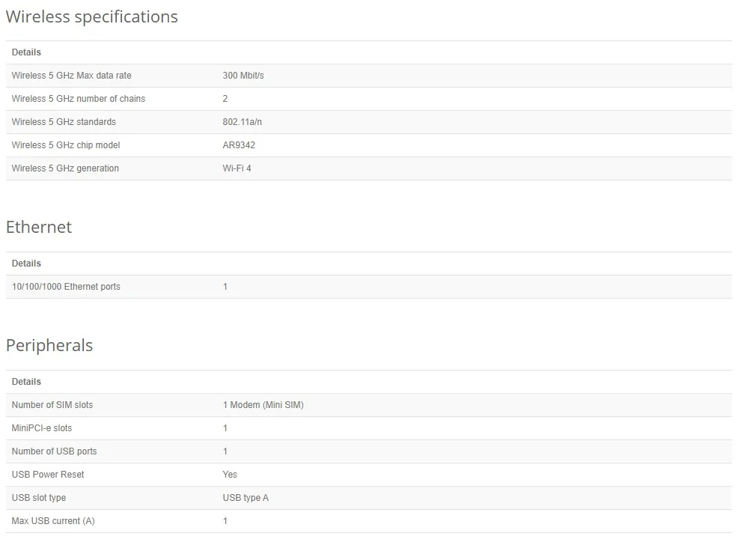Click the Number of SIM slots label
Image resolution: width=738 pixels, height=560 pixels.
[52, 405]
